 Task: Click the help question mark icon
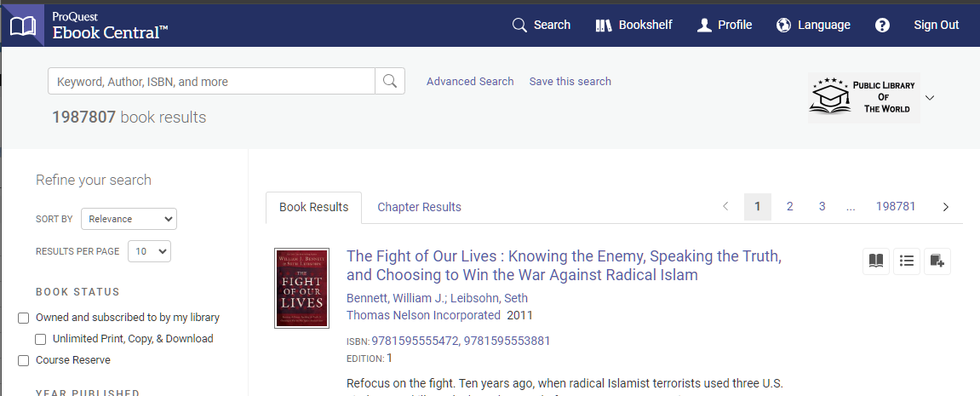pos(882,25)
